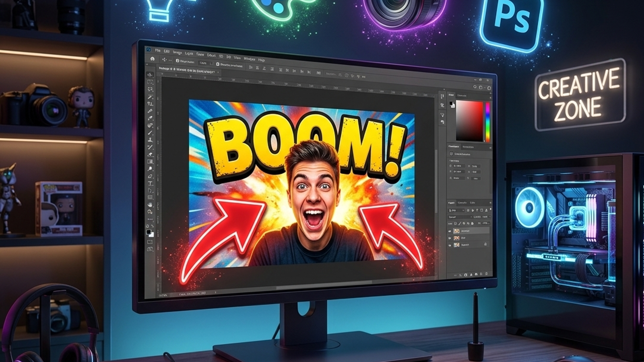This screenshot has width=644, height=362.
Task: Pick a hue on the rainbow slider
Action: click(x=488, y=121)
